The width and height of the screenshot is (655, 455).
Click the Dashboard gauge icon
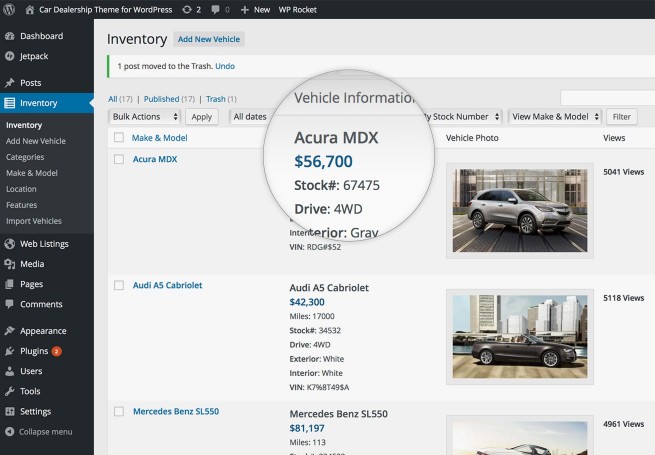coord(10,36)
